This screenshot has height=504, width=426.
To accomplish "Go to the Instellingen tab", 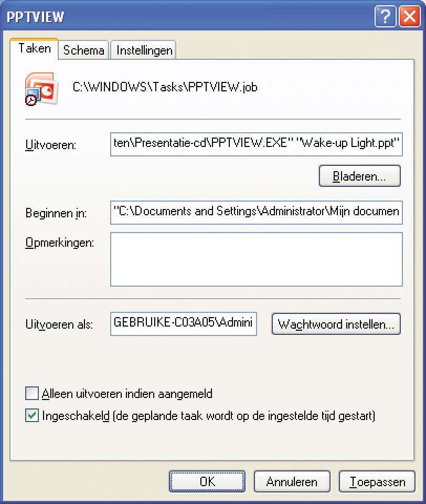I will (x=144, y=50).
